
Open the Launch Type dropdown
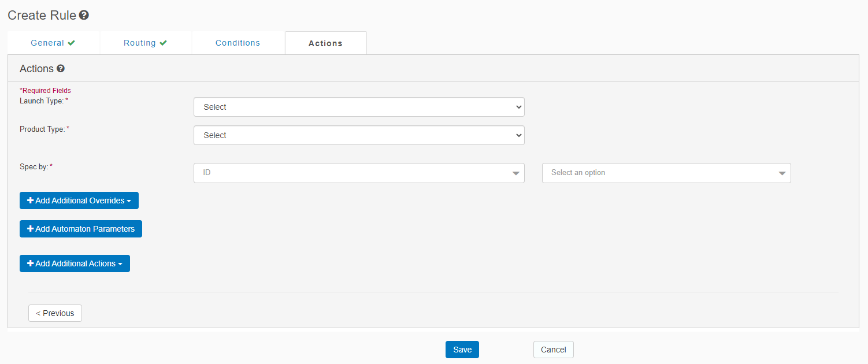358,107
